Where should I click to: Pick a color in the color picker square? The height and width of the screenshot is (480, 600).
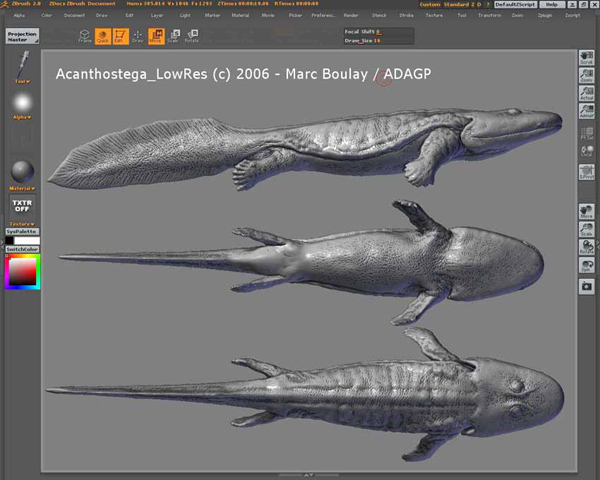[x=23, y=271]
